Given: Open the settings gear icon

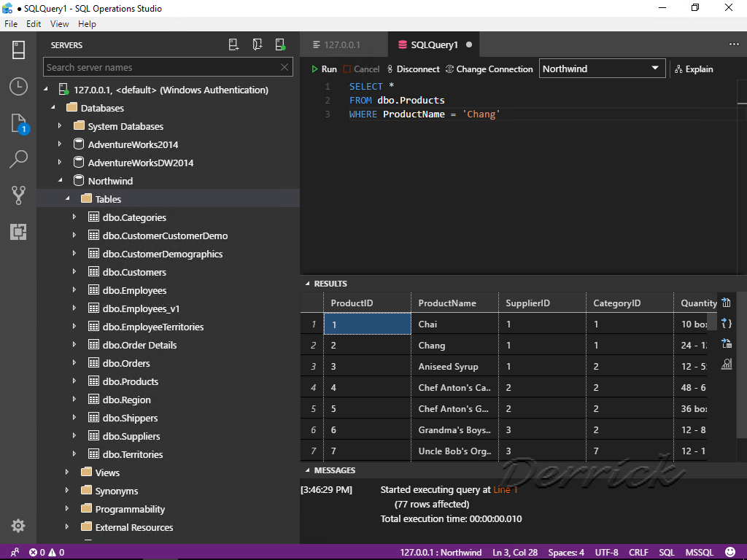Looking at the screenshot, I should [x=18, y=525].
